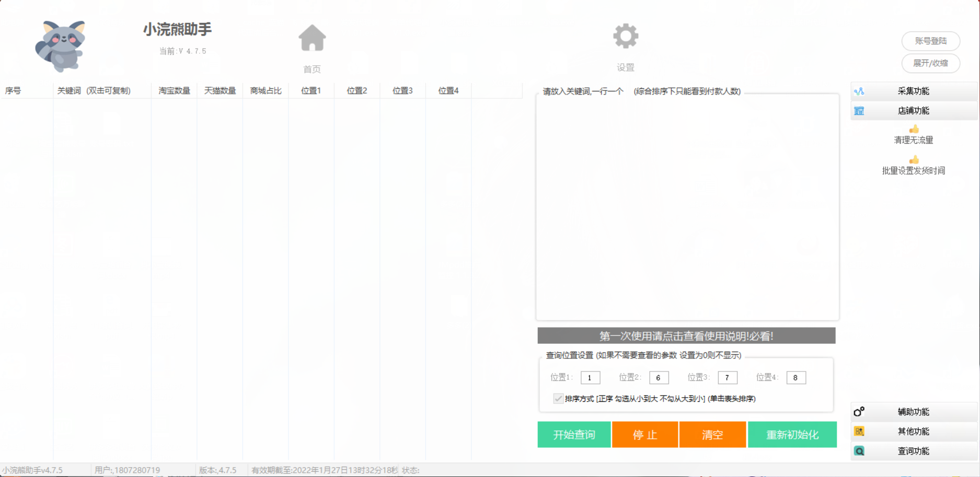Click the thumbs-up icon above 清理无流量
The image size is (980, 477).
[x=914, y=130]
